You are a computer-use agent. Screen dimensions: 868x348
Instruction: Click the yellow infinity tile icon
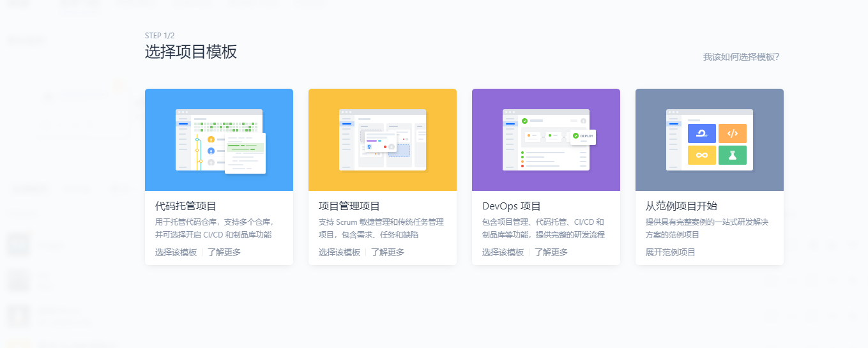pyautogui.click(x=702, y=155)
